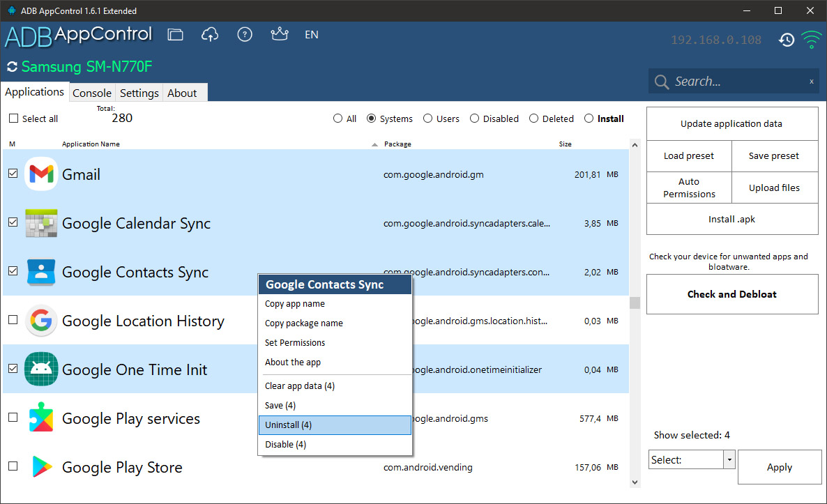This screenshot has height=504, width=827.
Task: Sort by the Size column header
Action: click(x=566, y=144)
